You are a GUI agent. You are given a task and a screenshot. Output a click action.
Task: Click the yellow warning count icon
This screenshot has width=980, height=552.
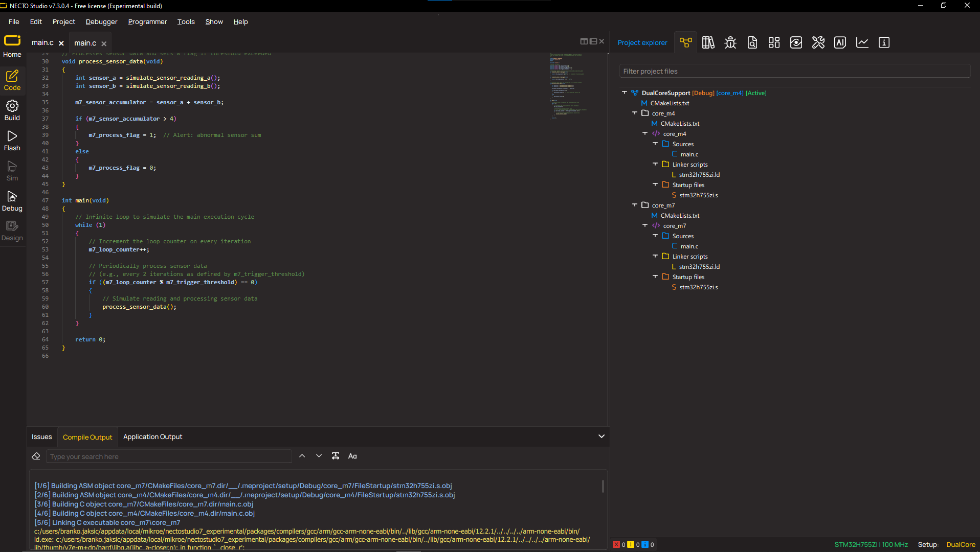(x=631, y=544)
